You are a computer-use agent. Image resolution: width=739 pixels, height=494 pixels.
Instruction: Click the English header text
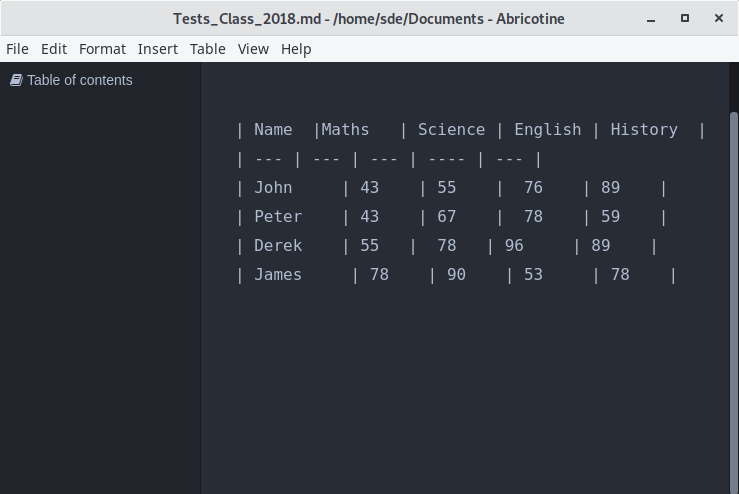(548, 130)
